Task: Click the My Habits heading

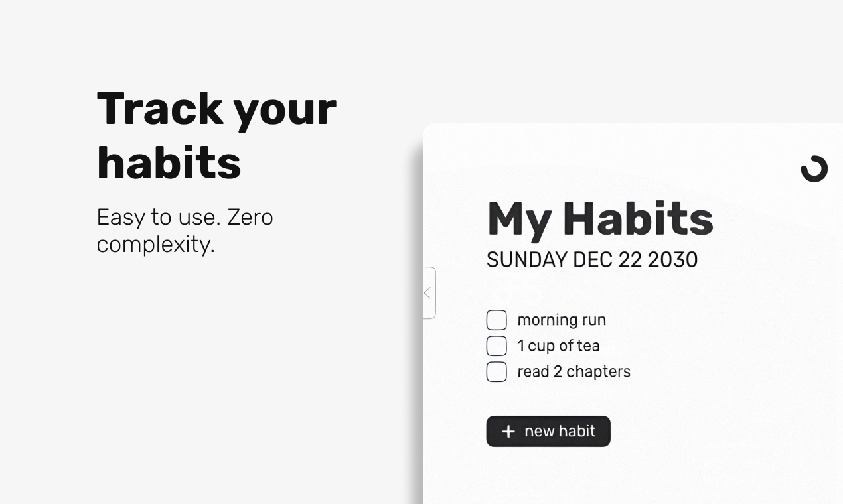Action: pos(600,219)
